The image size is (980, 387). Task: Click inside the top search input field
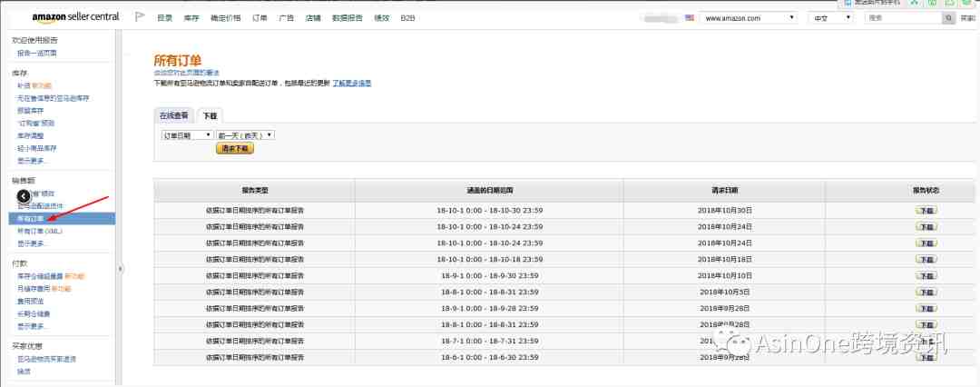pyautogui.click(x=904, y=18)
